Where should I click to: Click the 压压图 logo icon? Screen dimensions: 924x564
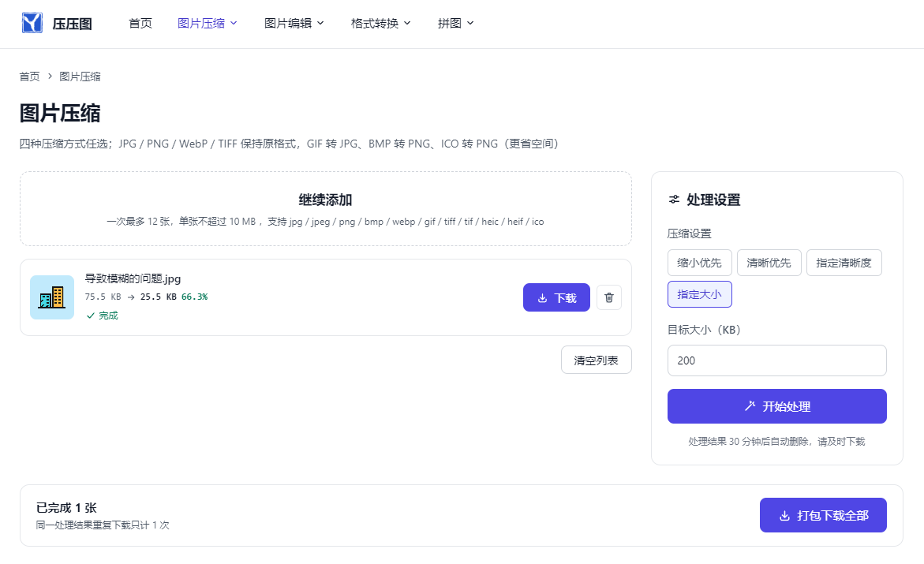[x=32, y=23]
